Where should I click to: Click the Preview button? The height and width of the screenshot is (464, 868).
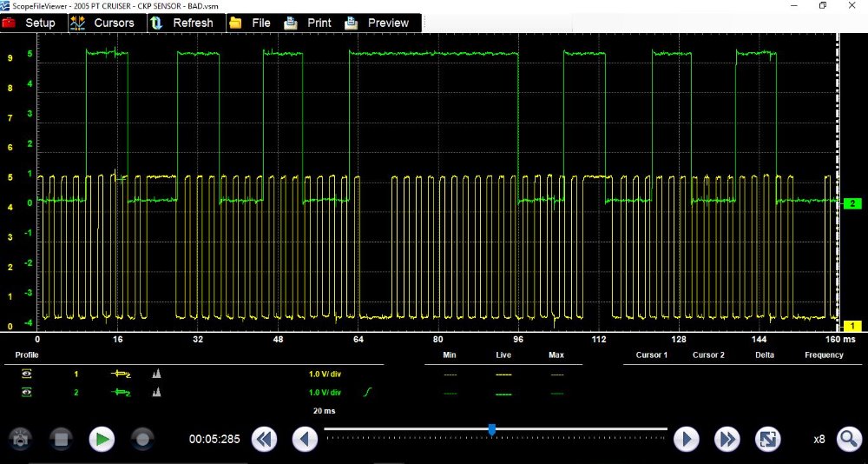tap(378, 23)
